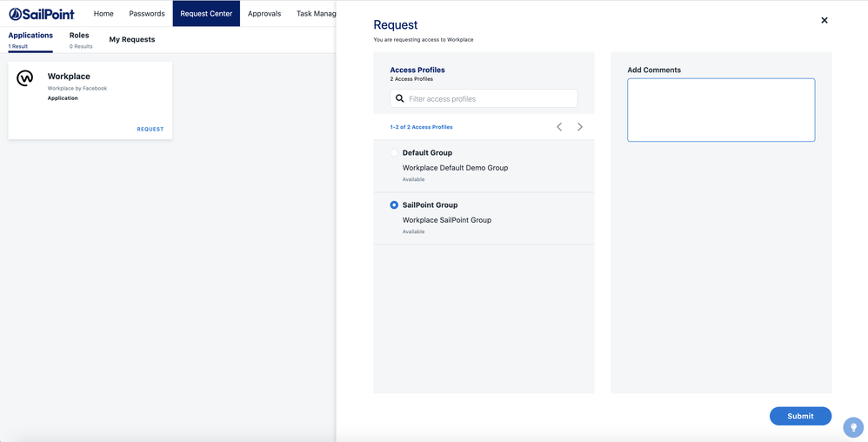The height and width of the screenshot is (442, 868).
Task: Click the Filter access profiles field
Action: click(x=491, y=99)
